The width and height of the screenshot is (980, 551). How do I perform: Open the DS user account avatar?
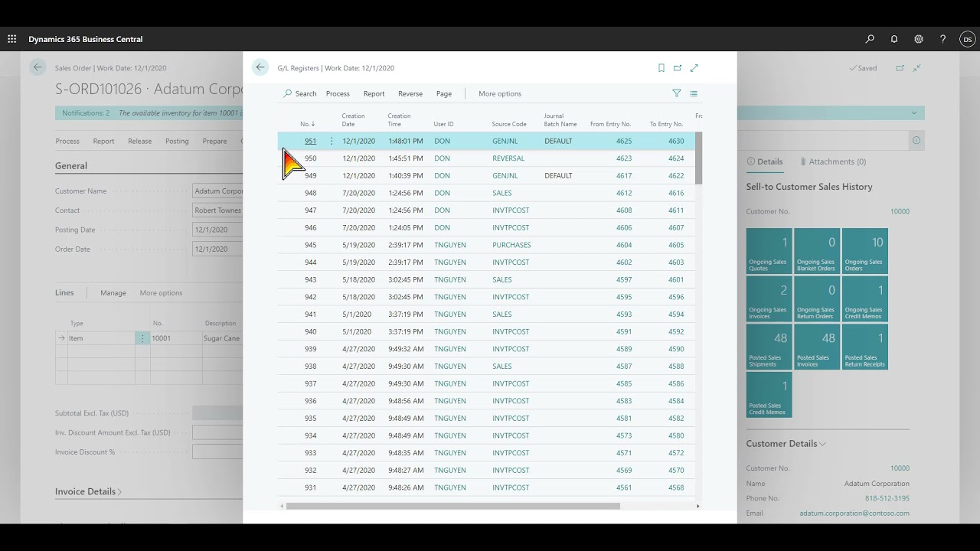(968, 39)
